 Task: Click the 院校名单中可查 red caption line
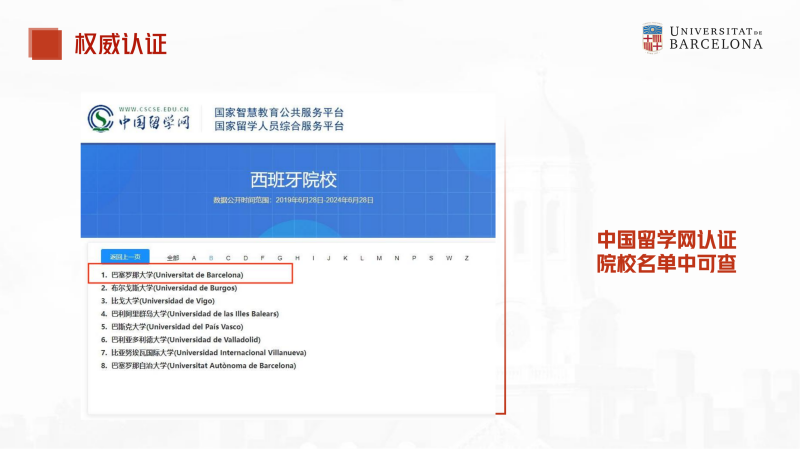(666, 263)
